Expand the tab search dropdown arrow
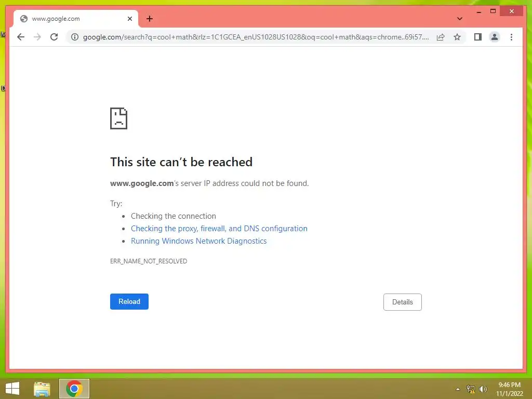Screen dimensions: 532x399 459,19
